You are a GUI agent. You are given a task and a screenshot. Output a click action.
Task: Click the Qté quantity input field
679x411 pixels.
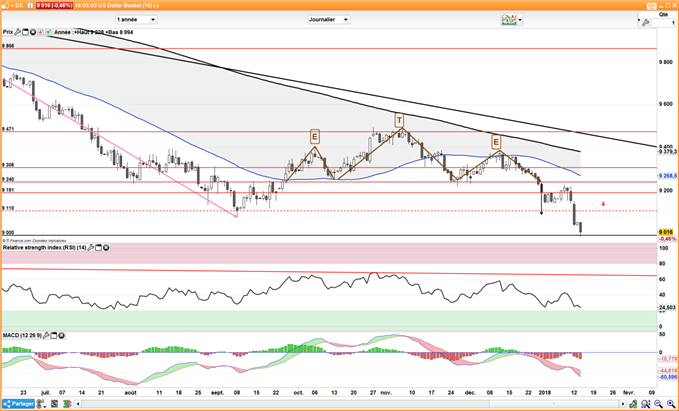point(664,23)
